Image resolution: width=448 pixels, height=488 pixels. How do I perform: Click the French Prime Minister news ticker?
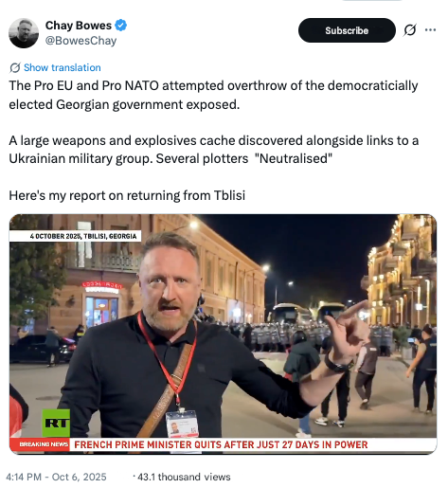pos(221,444)
